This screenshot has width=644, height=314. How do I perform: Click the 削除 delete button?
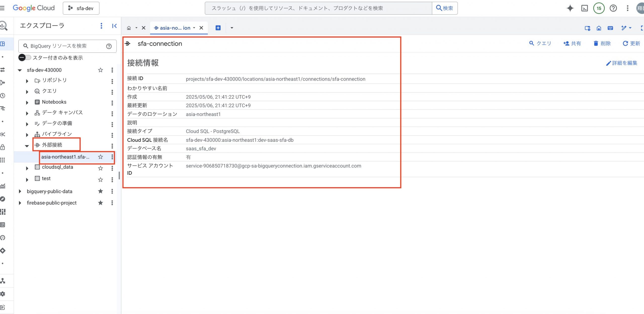pos(602,43)
